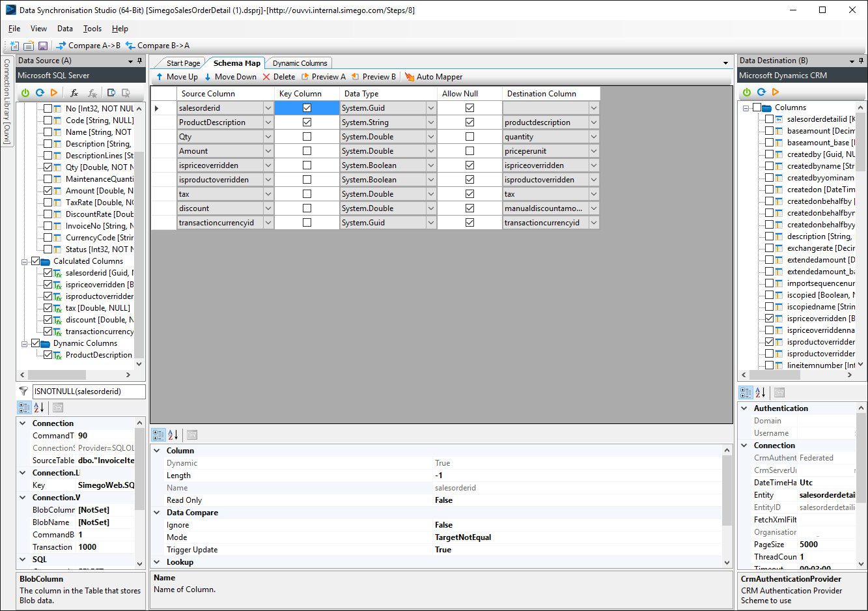Click green connect icon in Data Source A

click(x=25, y=92)
